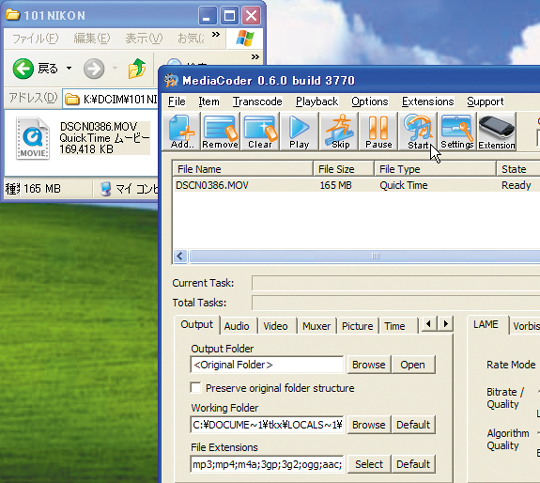This screenshot has width=540, height=483.
Task: Open the 表示(V) menu in Explorer
Action: (144, 38)
